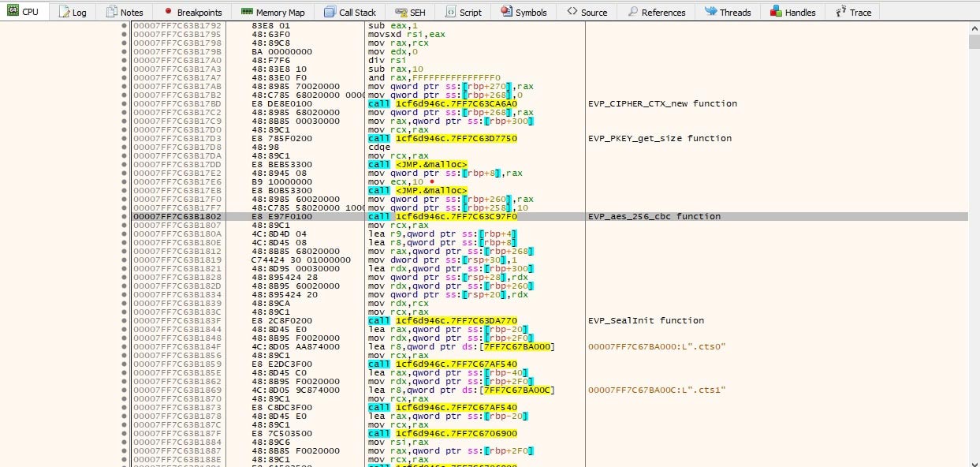This screenshot has height=467, width=980.
Task: Open Threads via its arrows icon
Action: coord(710,12)
